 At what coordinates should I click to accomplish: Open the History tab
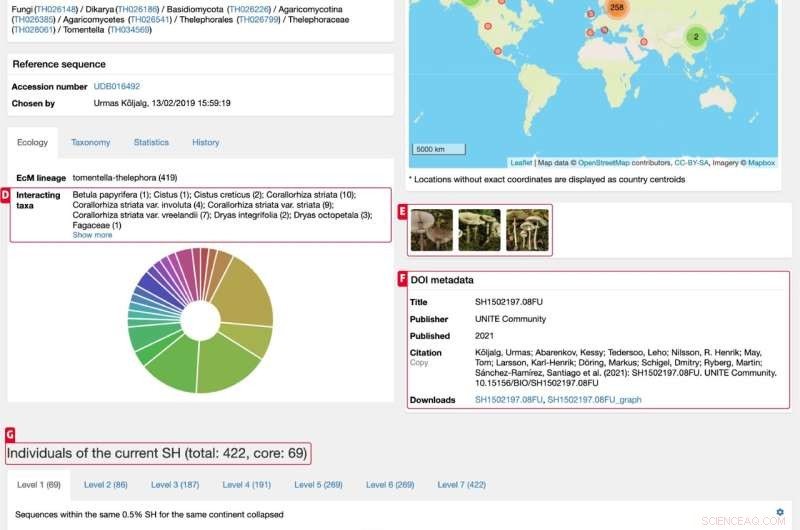click(x=206, y=143)
